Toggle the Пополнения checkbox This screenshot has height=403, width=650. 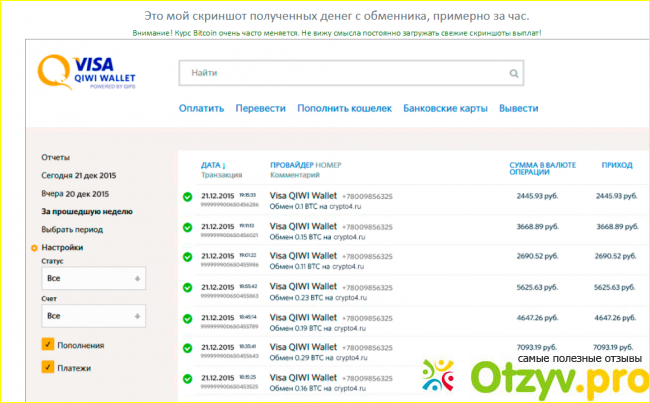pos(47,345)
